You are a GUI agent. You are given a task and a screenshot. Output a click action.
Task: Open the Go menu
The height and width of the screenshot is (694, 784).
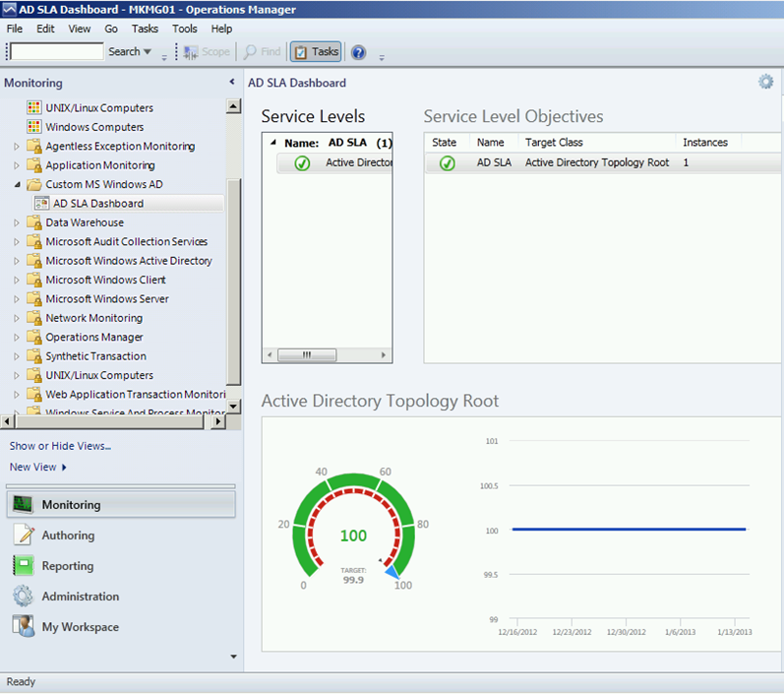tap(111, 29)
